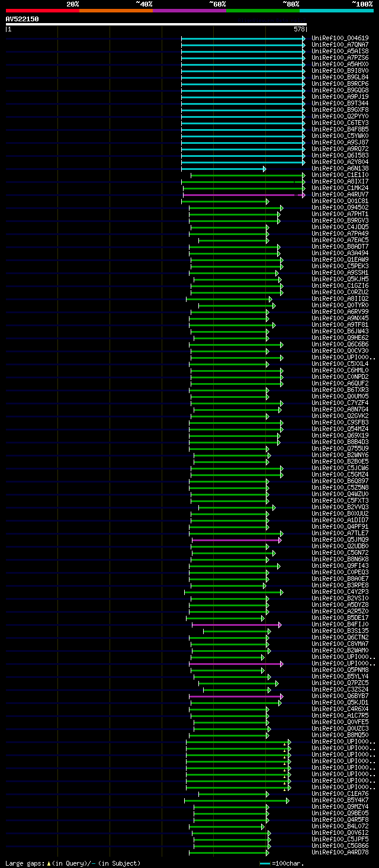Select label UniRef100_A1C7R5
This screenshot has height=868, width=379.
tap(340, 715)
